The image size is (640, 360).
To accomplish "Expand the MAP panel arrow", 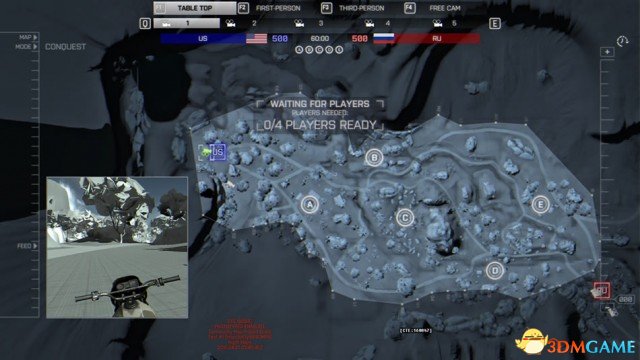I will click(x=35, y=37).
